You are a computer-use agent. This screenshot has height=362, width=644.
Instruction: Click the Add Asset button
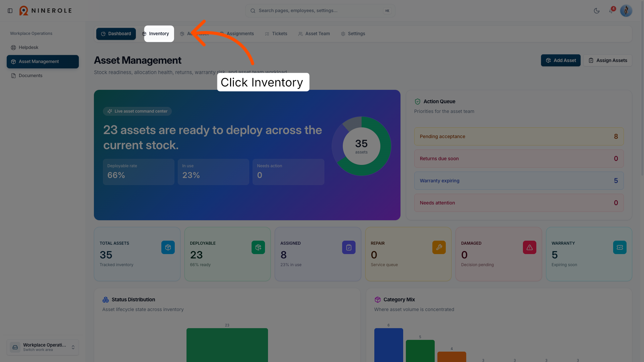tap(560, 60)
